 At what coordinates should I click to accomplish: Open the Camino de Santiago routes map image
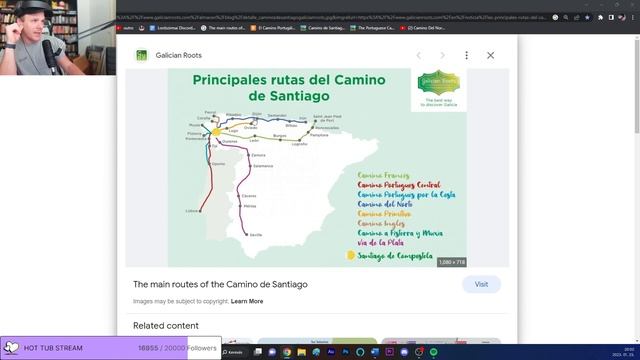317,168
